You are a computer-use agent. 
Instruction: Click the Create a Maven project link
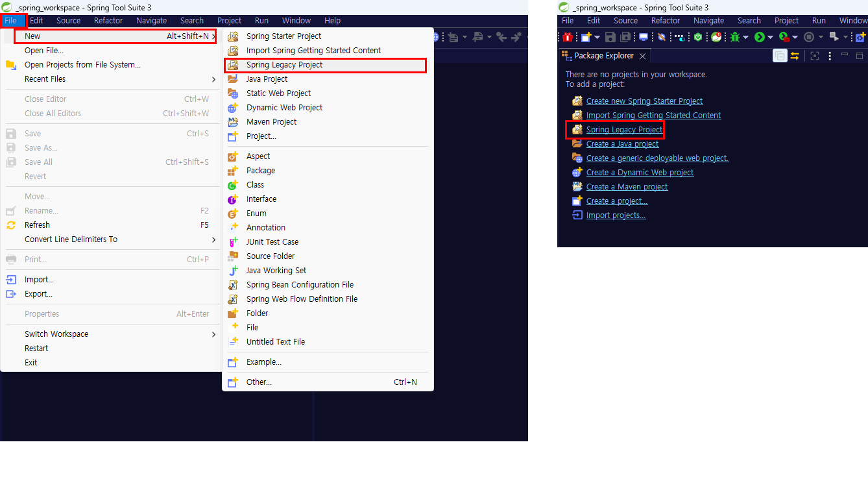pyautogui.click(x=627, y=187)
